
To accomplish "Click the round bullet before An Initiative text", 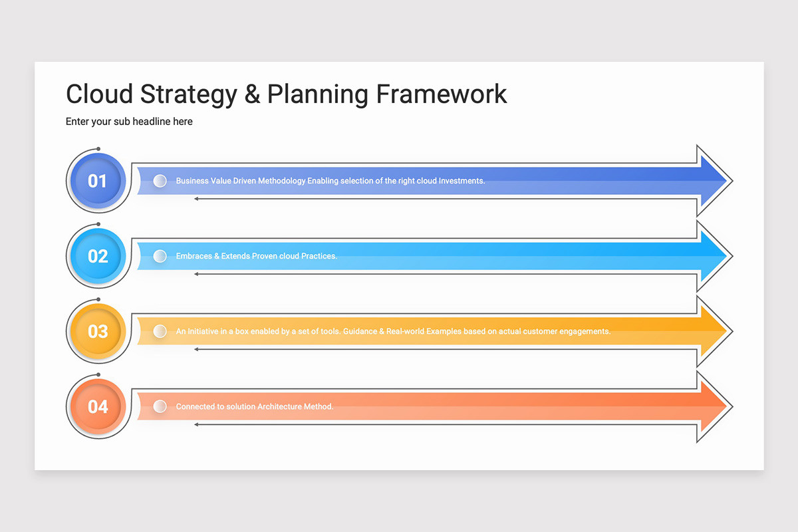I will click(x=160, y=331).
